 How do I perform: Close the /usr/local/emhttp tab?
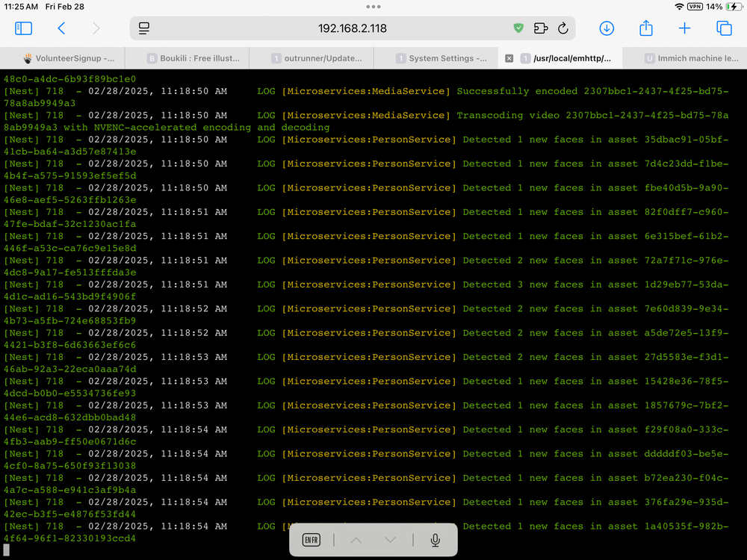click(509, 58)
